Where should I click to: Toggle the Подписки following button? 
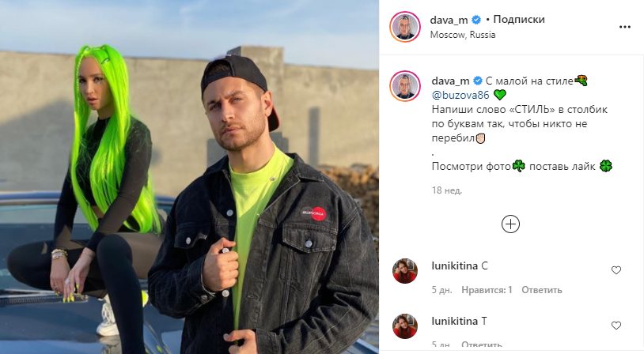coord(519,19)
